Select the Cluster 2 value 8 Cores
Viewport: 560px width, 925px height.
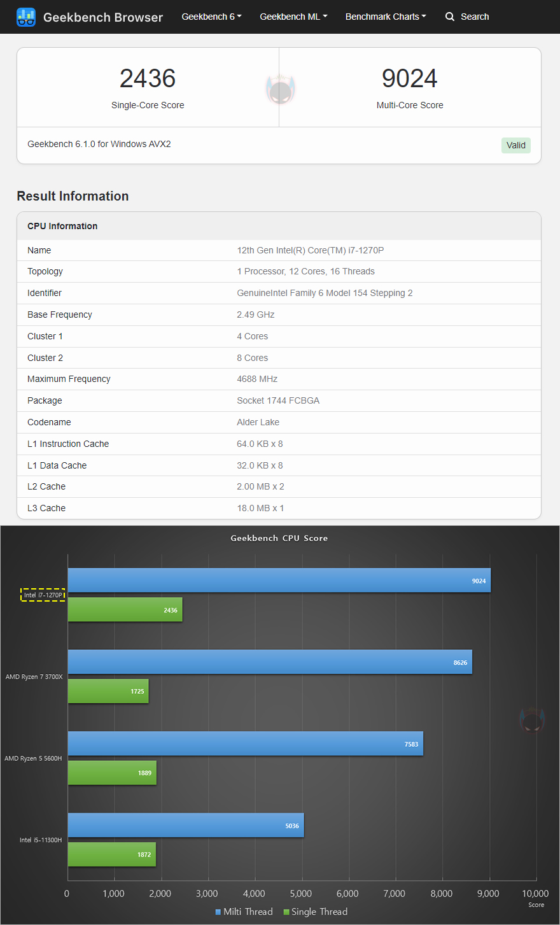(x=253, y=358)
